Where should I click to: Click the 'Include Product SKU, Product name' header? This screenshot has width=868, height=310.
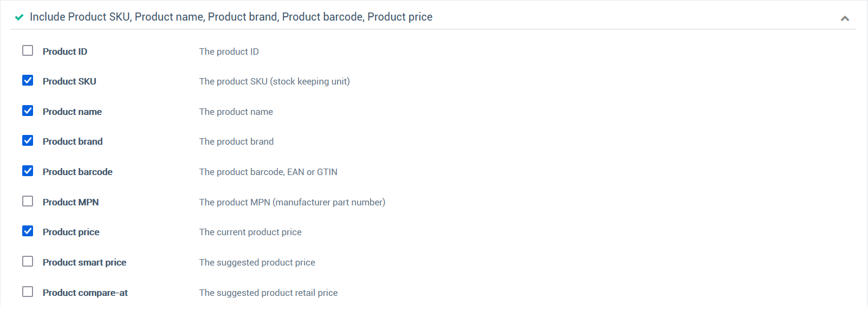(231, 17)
